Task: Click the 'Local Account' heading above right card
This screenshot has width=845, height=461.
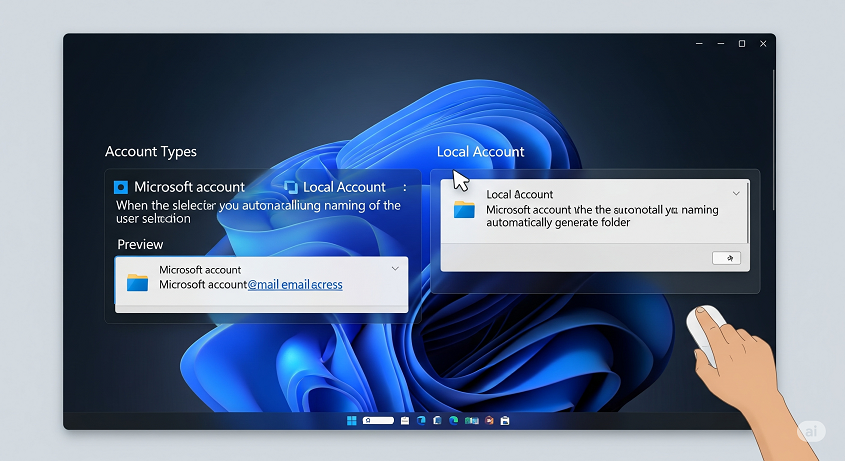Action: click(480, 152)
